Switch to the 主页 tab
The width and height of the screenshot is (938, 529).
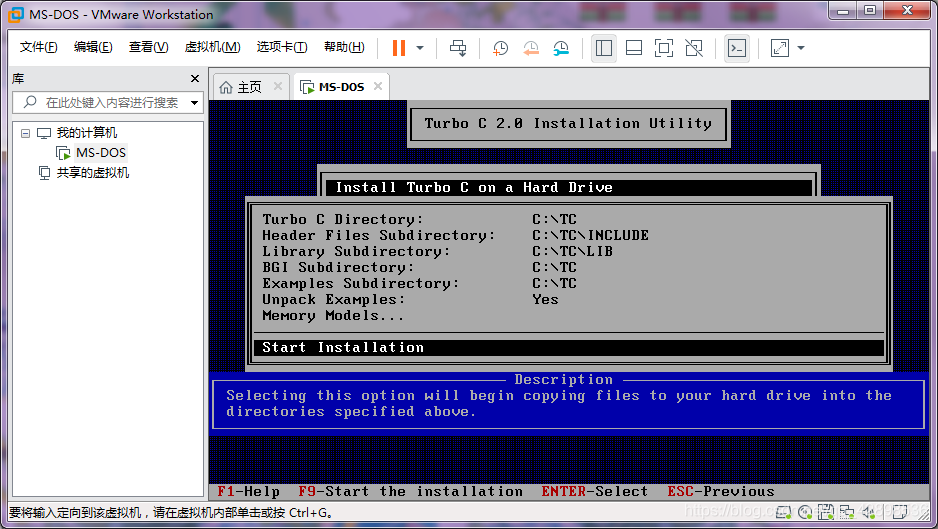[x=249, y=87]
